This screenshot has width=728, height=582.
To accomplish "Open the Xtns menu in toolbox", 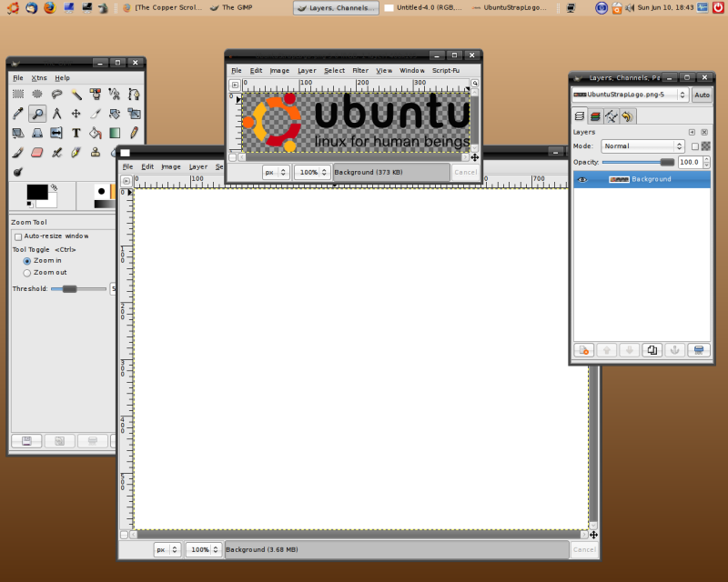I will [x=39, y=78].
